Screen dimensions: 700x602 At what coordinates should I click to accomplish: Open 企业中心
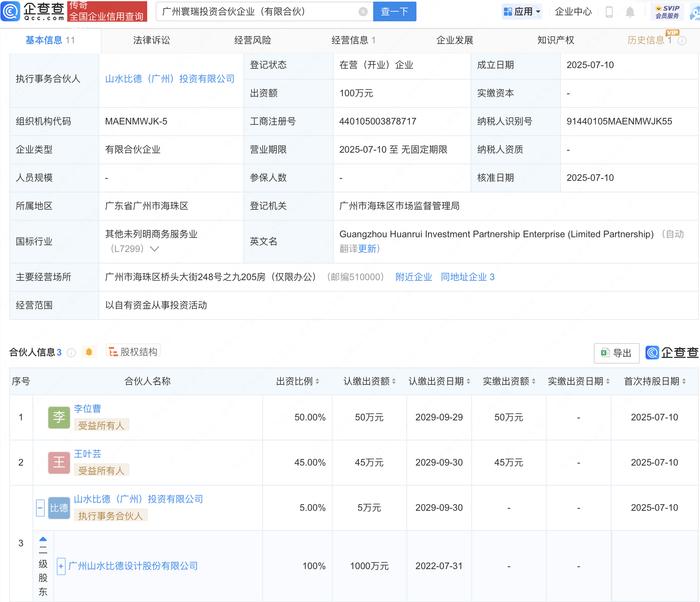pos(573,12)
